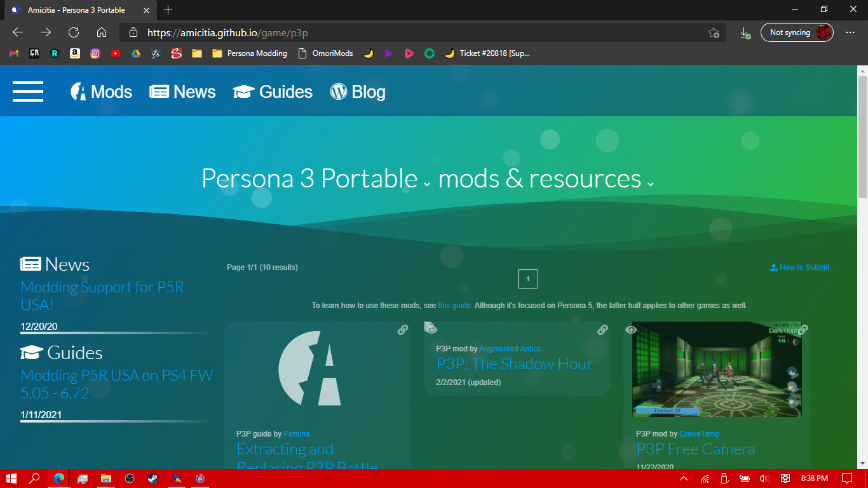Click the Not syncing profile button
868x488 pixels.
[x=797, y=32]
